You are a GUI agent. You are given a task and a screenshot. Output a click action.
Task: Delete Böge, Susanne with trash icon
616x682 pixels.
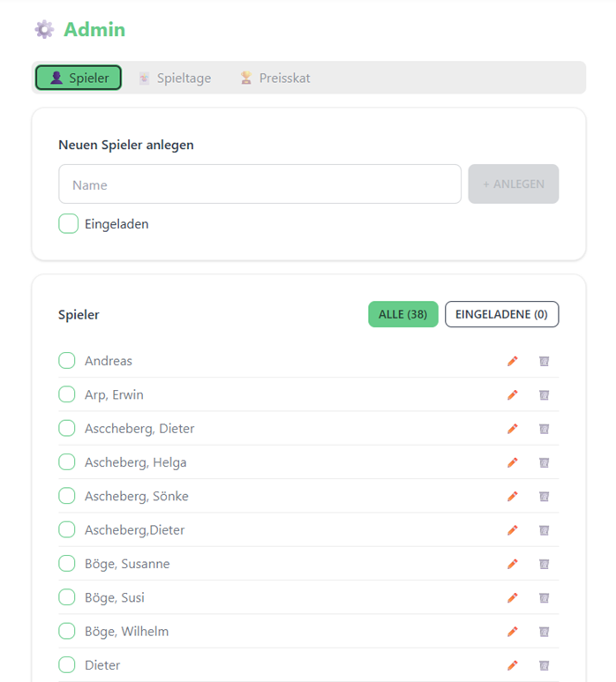point(544,564)
